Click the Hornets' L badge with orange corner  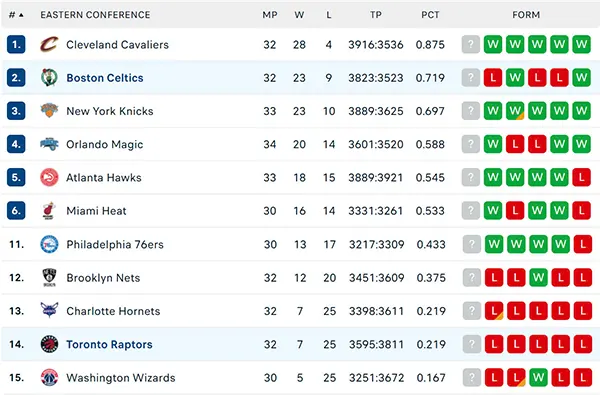tap(494, 311)
